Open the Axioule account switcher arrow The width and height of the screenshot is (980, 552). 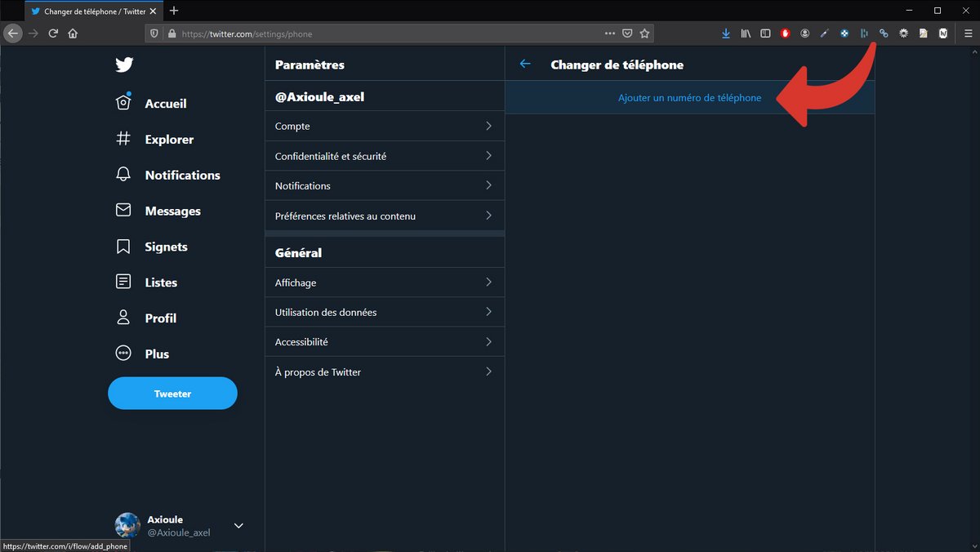[x=238, y=526]
